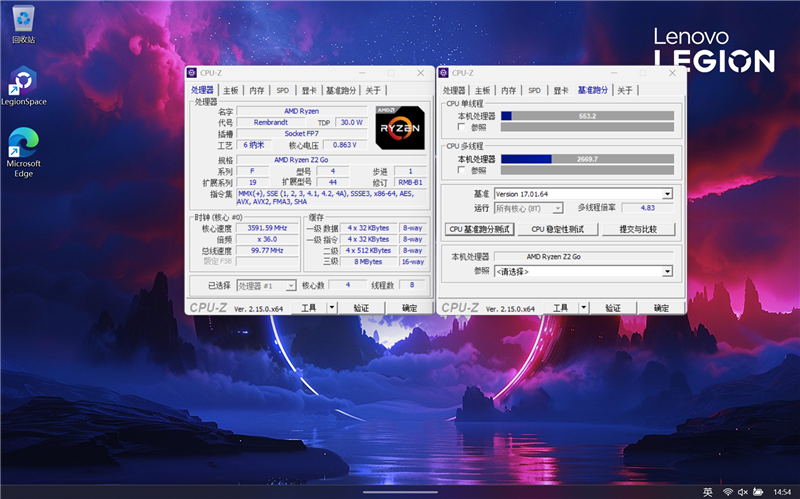Screen dimensions: 800x499
Task: Enable 参照 checkbox under CPU 单线程
Action: 461,127
